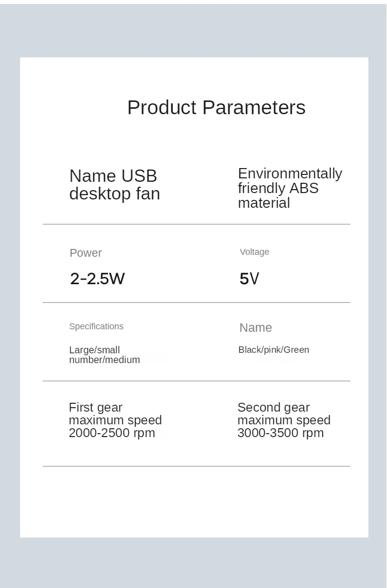Click the divider line below the material row
Image resolution: width=387 pixels, height=588 pixels.
pyautogui.click(x=196, y=224)
